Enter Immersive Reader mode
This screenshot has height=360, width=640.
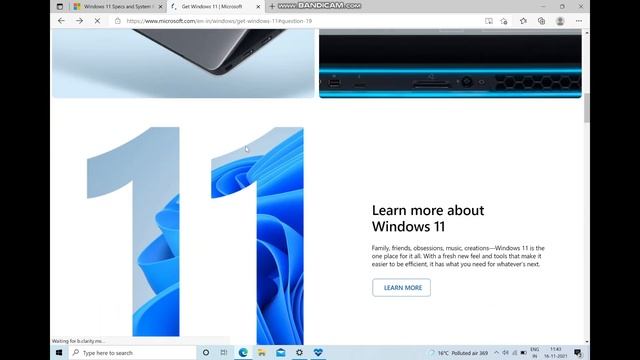489,21
